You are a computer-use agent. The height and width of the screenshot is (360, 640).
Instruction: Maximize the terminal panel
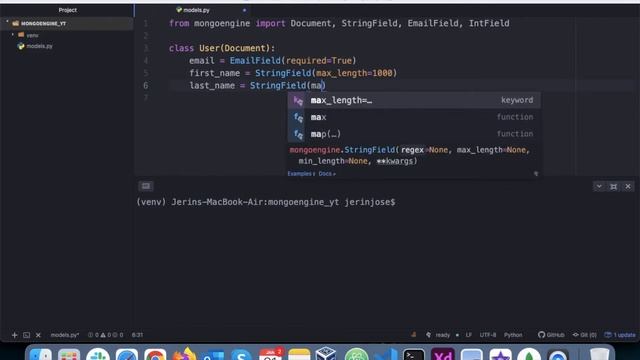(613, 187)
